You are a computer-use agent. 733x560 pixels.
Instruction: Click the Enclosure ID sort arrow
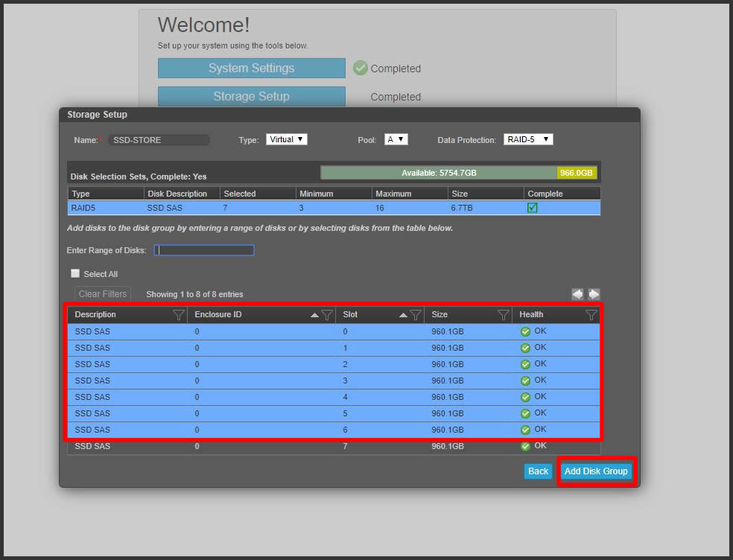314,315
